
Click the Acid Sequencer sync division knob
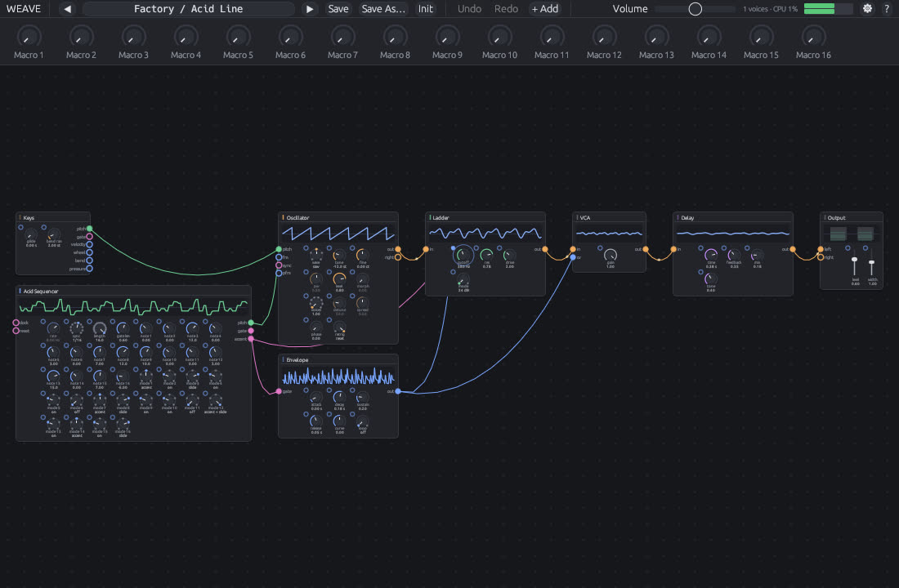pyautogui.click(x=76, y=328)
